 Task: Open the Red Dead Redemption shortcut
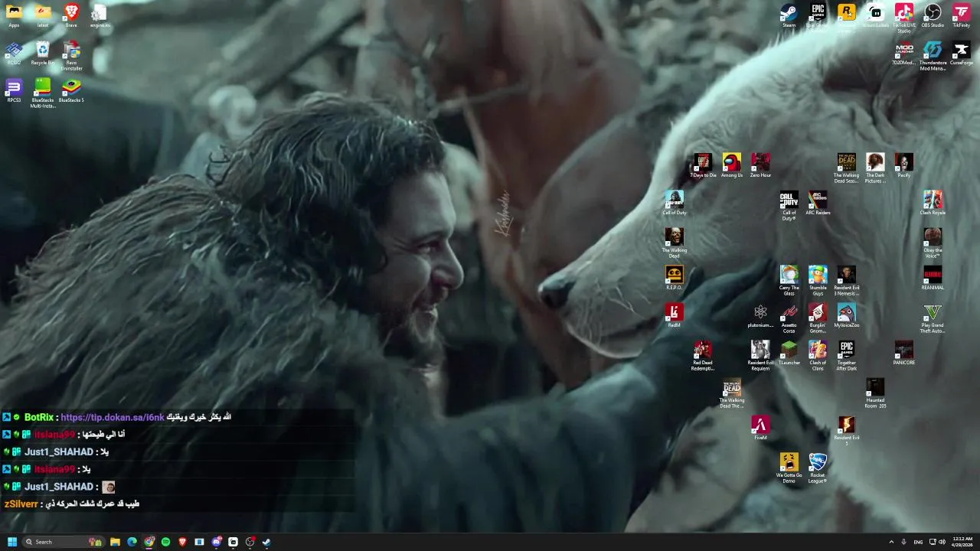[x=703, y=354]
